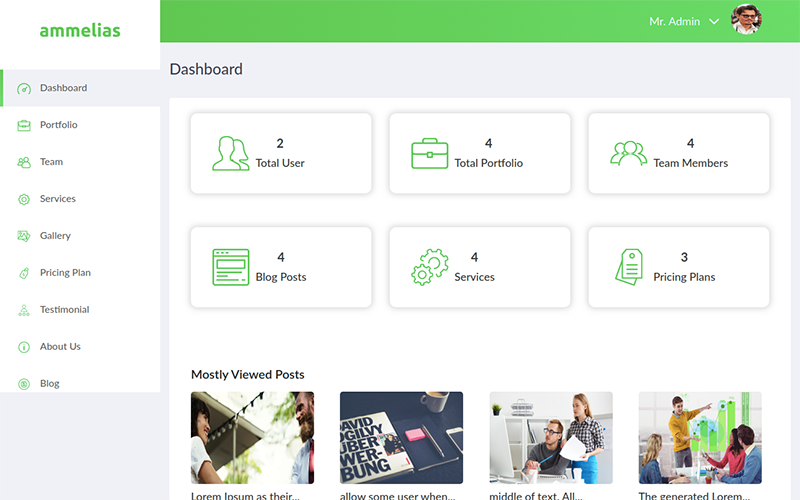Open the Testimonial menu item
The width and height of the screenshot is (800, 500).
[x=80, y=309]
